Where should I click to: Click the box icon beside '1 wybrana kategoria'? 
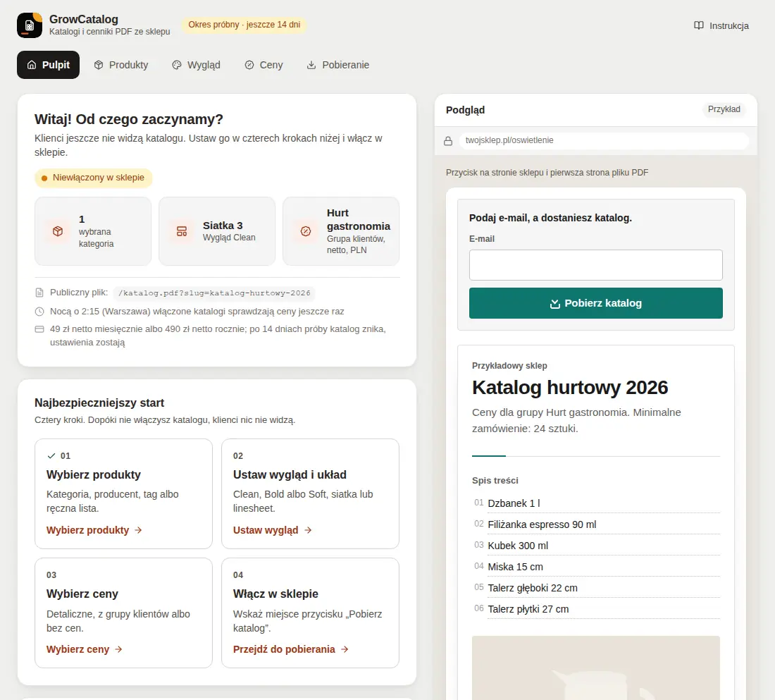[x=58, y=231]
